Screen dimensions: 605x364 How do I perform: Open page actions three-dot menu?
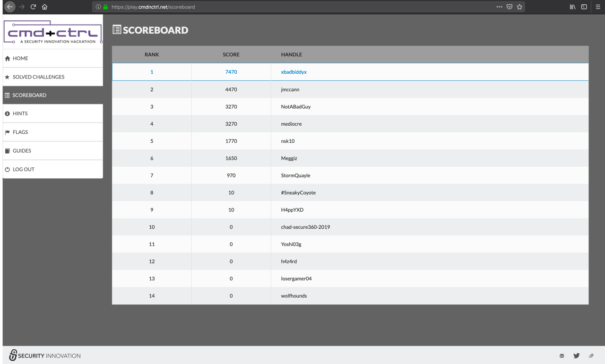499,7
